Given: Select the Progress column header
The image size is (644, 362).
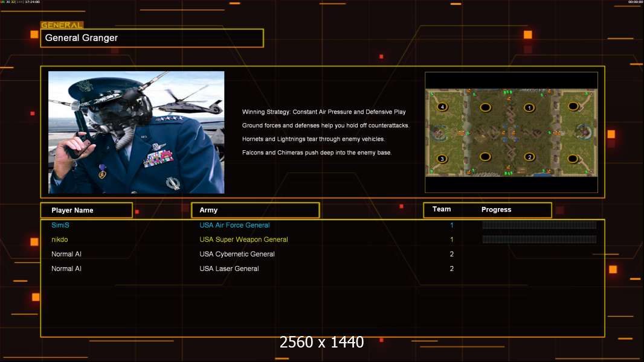Looking at the screenshot, I should pos(496,209).
